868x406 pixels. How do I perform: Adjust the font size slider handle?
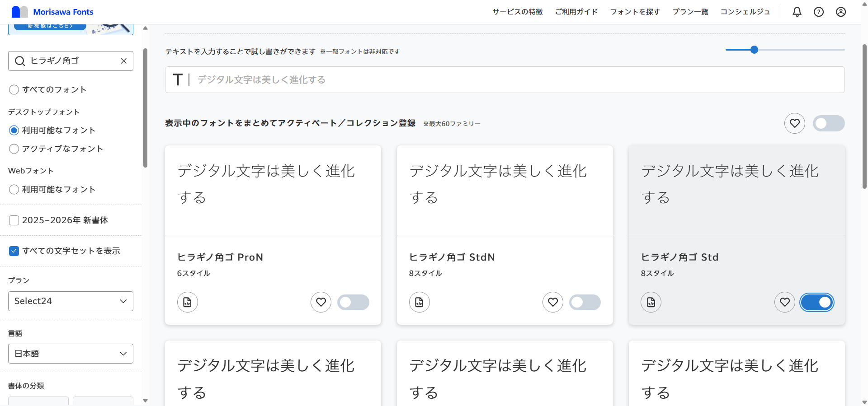click(754, 50)
